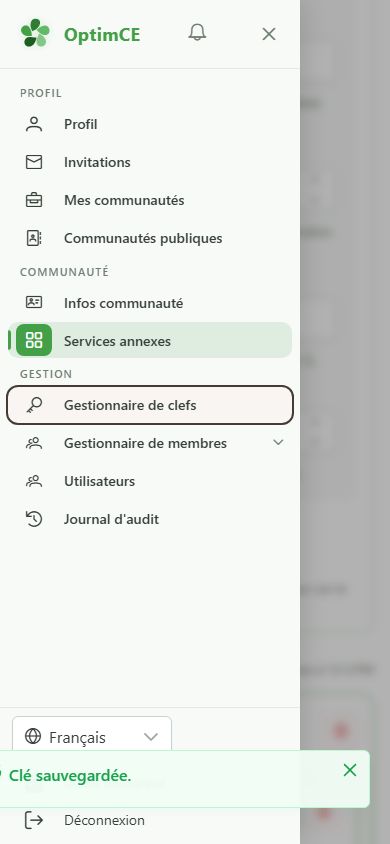
Task: Click the Communautés publiques contact icon
Action: [34, 238]
